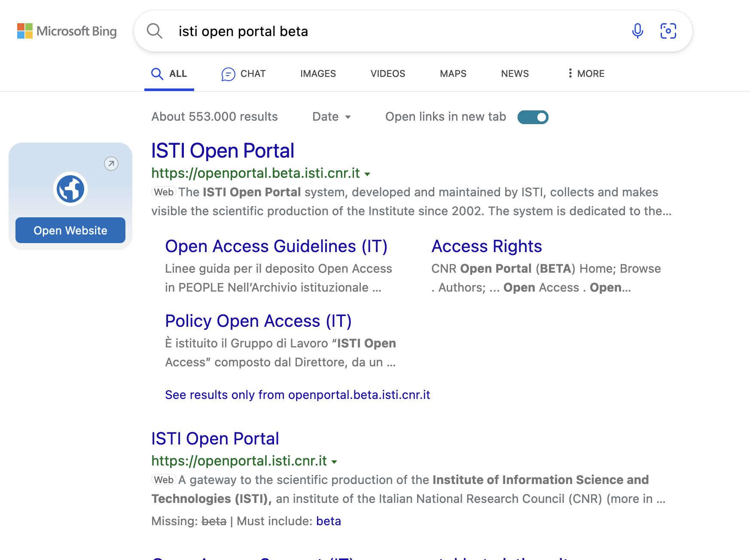Start voice search with microphone icon

pyautogui.click(x=637, y=31)
